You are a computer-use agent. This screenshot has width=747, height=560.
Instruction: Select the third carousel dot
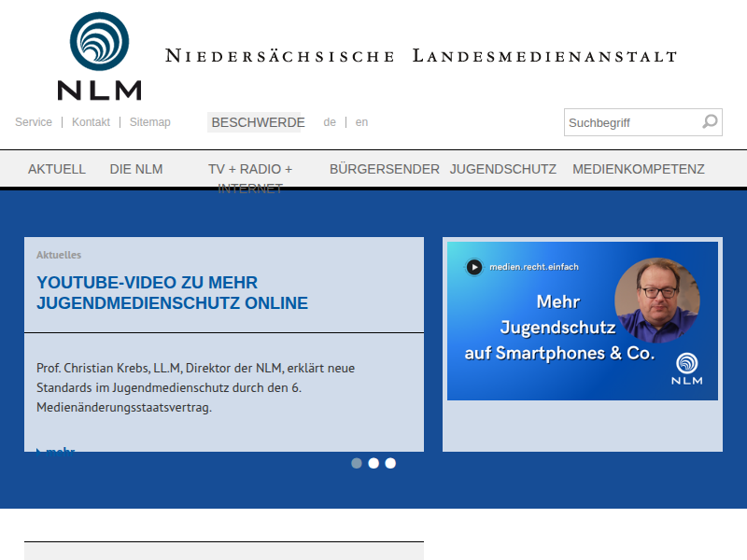[389, 463]
